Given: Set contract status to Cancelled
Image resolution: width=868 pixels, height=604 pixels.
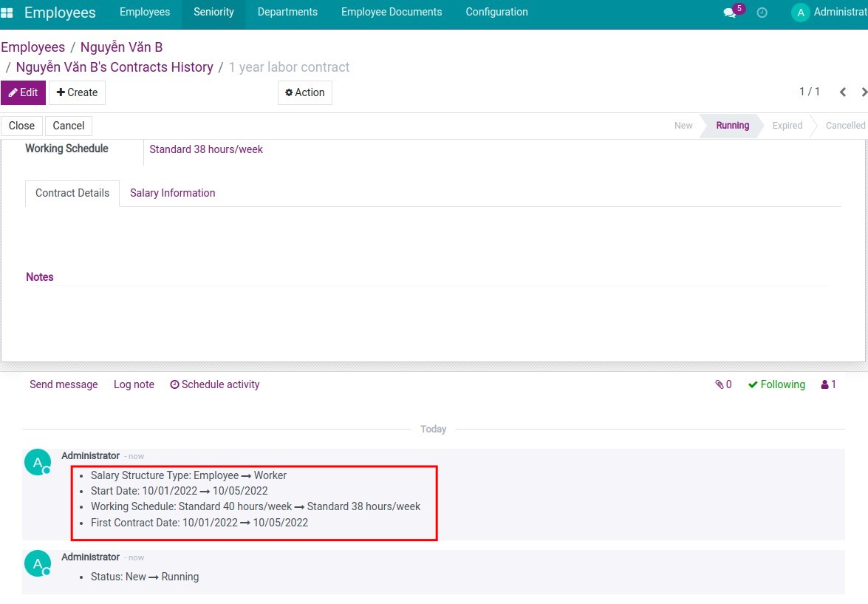Looking at the screenshot, I should 844,126.
